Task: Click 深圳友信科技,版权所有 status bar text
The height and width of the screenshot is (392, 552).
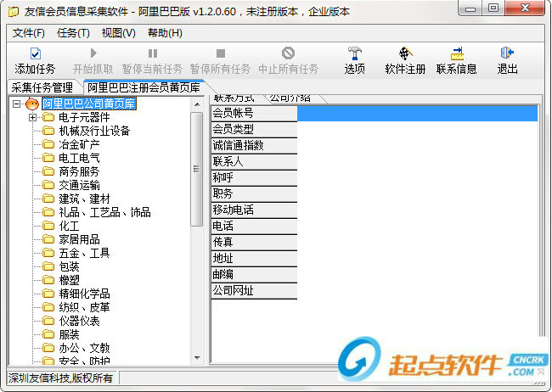Action: pyautogui.click(x=60, y=378)
